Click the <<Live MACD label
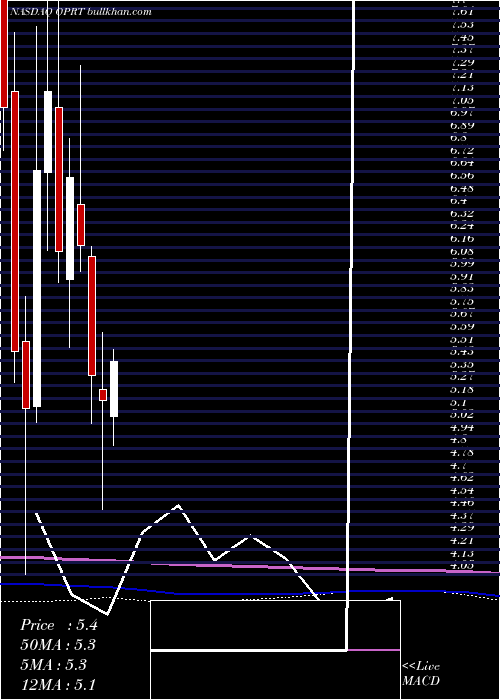The image size is (500, 700). coord(421,673)
